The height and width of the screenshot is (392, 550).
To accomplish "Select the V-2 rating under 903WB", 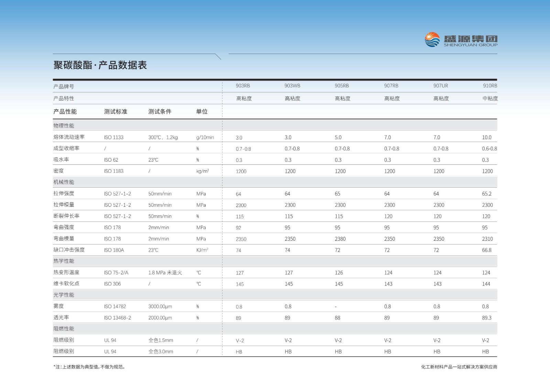I will (287, 340).
